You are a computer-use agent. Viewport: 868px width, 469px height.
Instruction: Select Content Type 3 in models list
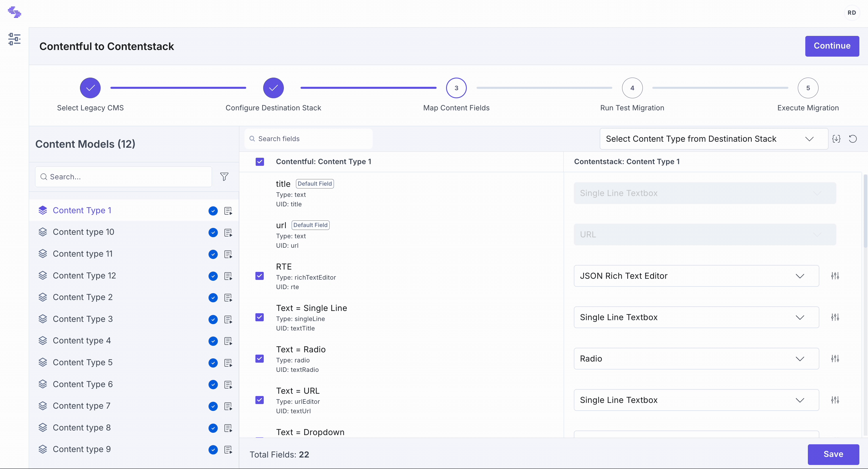pyautogui.click(x=83, y=319)
